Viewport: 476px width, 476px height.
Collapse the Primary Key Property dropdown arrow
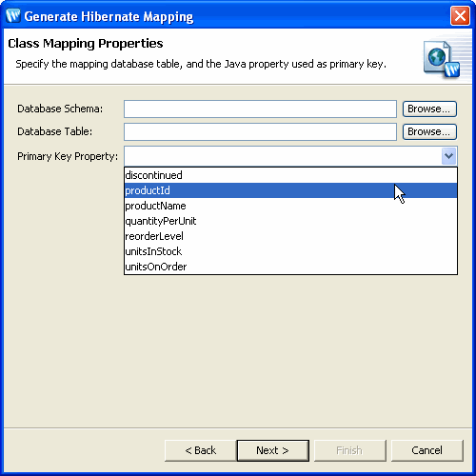pos(448,156)
